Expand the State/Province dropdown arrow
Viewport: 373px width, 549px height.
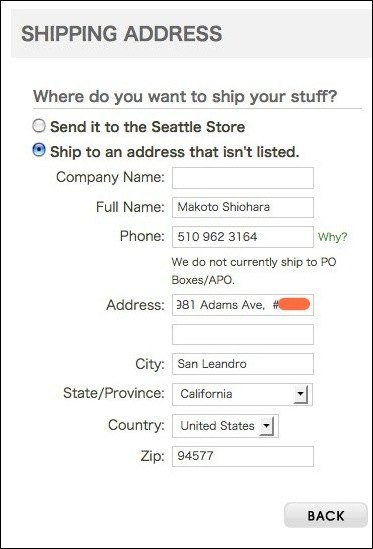coord(301,394)
